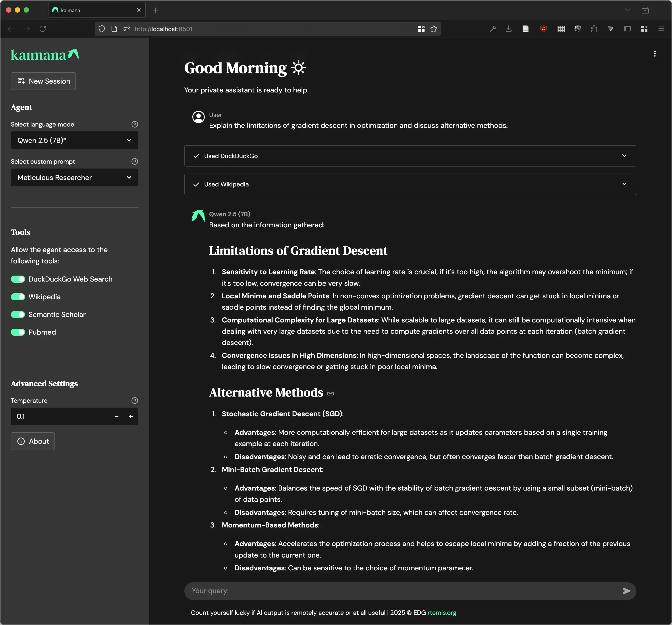Click the wrench toolbar icon
Viewport: 672px width, 625px height.
point(492,29)
